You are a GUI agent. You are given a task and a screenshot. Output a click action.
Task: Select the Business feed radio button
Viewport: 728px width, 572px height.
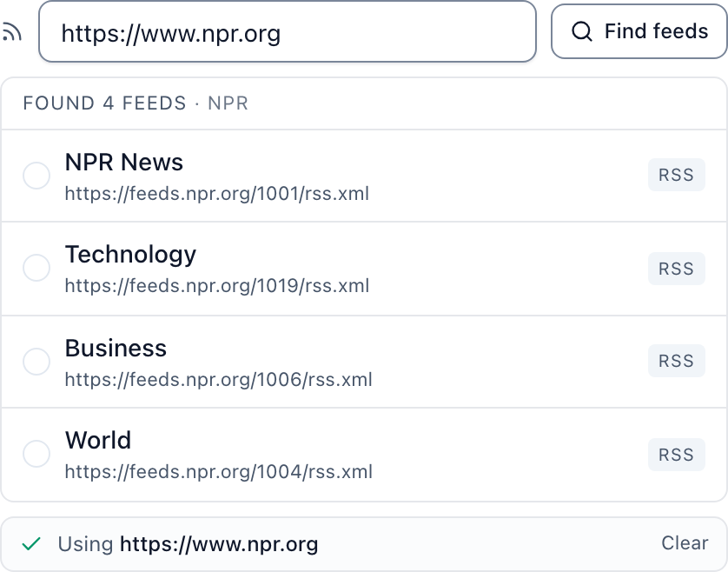36,362
